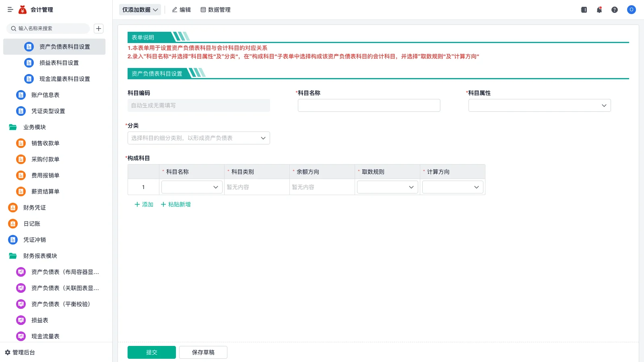
Task: Click the icon beside 薪资结算单
Action: click(x=21, y=191)
